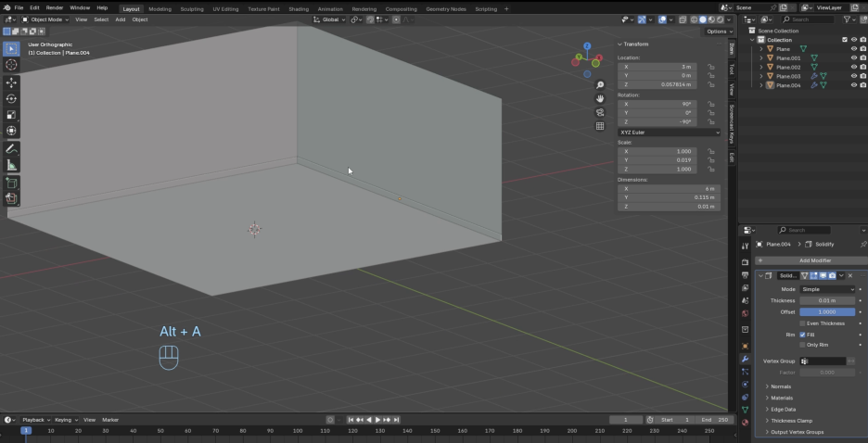Viewport: 868px width, 443px height.
Task: Enable the Even Thickness checkbox
Action: point(802,323)
